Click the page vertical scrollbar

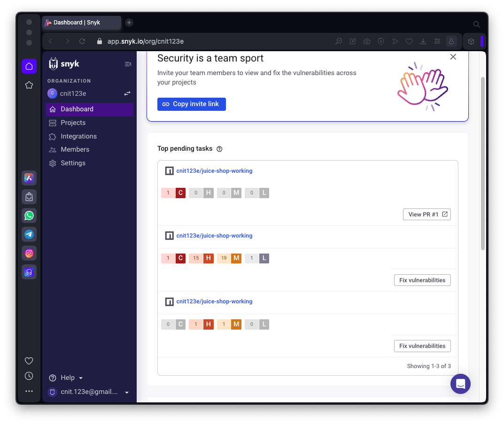(x=482, y=163)
